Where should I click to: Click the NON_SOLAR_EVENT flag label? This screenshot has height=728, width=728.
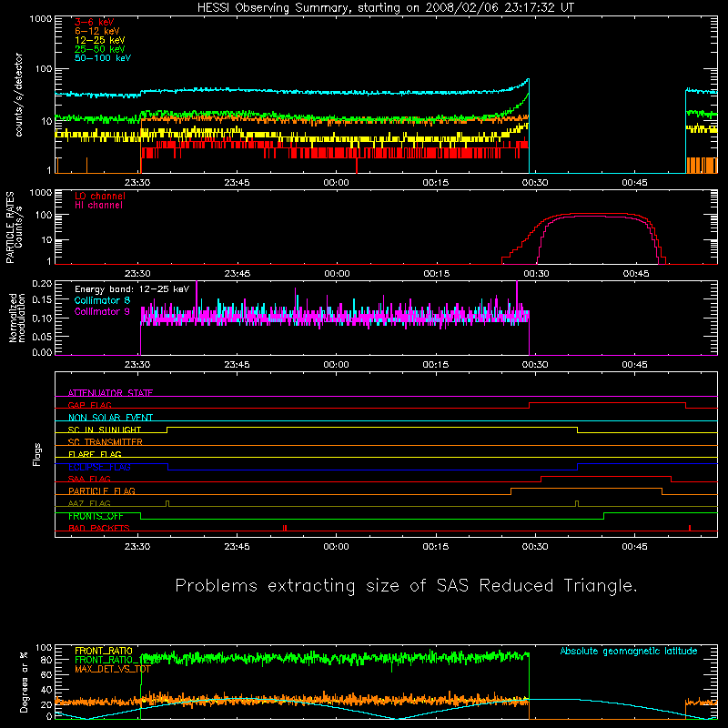(110, 418)
